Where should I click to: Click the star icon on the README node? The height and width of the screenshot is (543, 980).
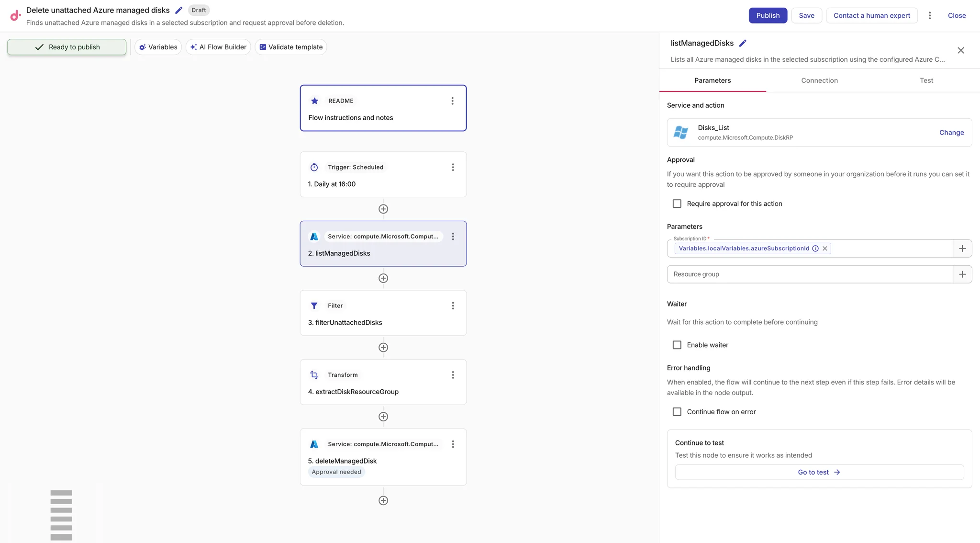tap(314, 101)
